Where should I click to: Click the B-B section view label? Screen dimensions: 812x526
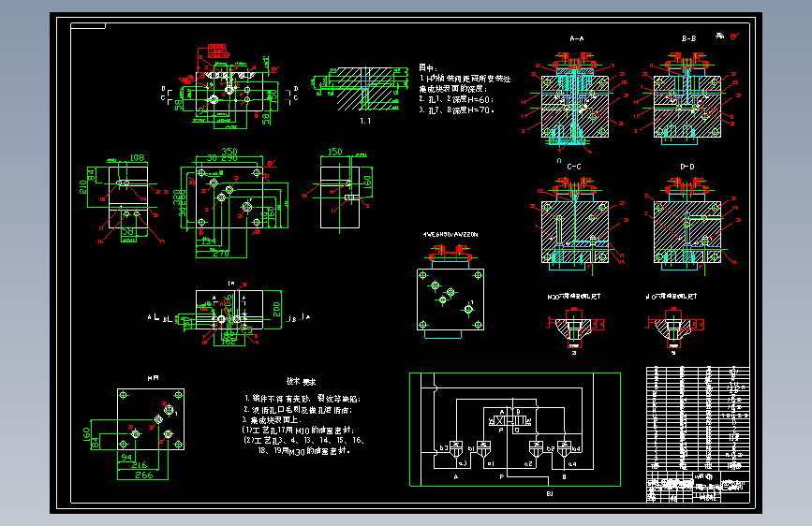coord(688,38)
